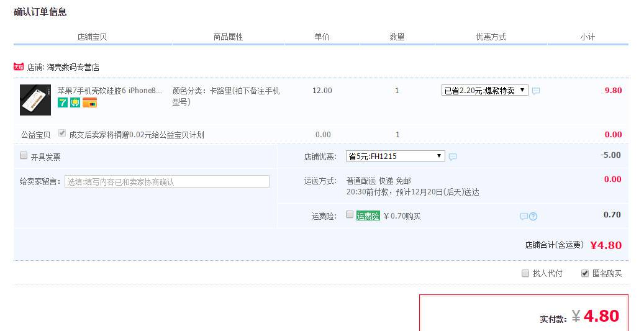The width and height of the screenshot is (644, 331).
Task: Uncheck the 匿名购买 anonymous purchase checkbox
Action: (585, 273)
